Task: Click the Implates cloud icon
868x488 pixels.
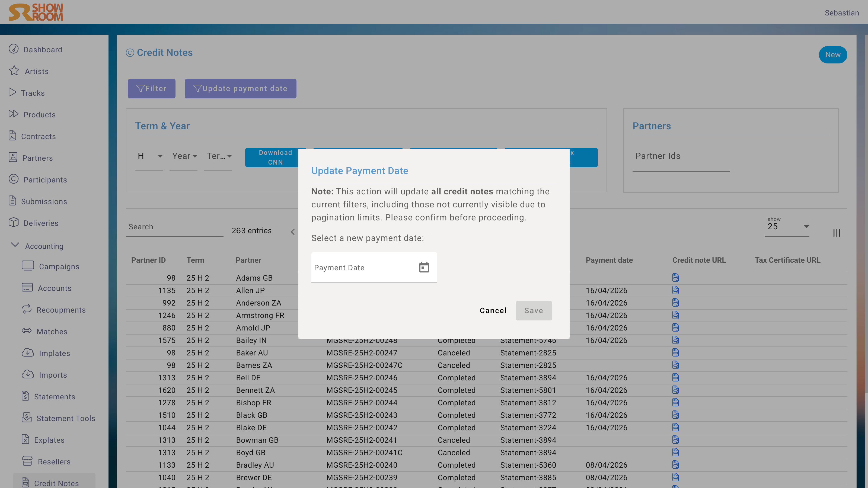Action: [x=28, y=353]
